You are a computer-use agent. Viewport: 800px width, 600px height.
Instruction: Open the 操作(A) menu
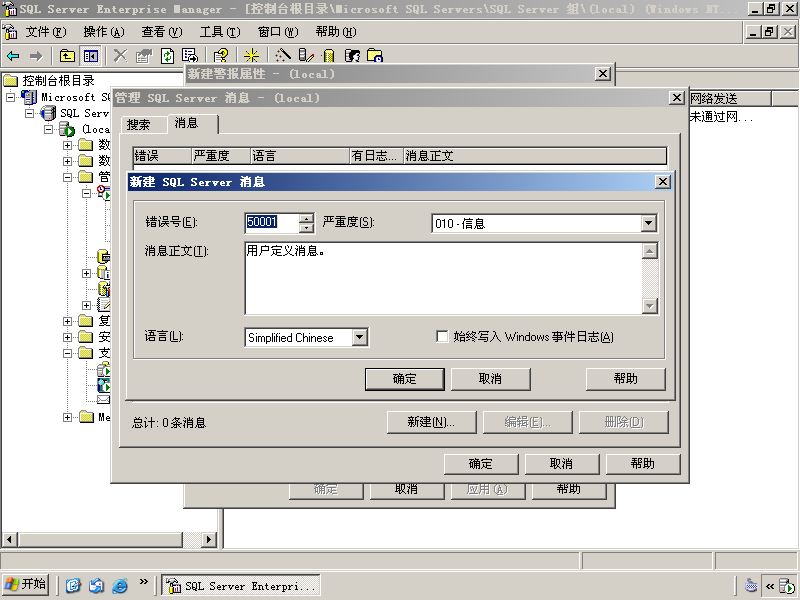[104, 32]
